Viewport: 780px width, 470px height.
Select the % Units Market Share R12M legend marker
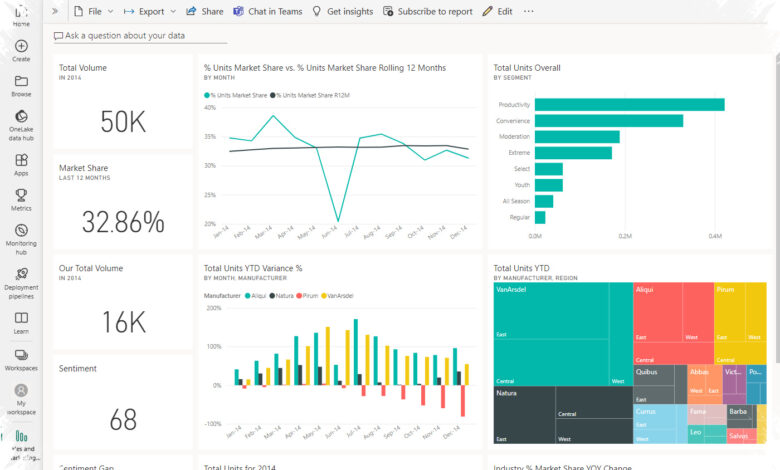tap(273, 95)
